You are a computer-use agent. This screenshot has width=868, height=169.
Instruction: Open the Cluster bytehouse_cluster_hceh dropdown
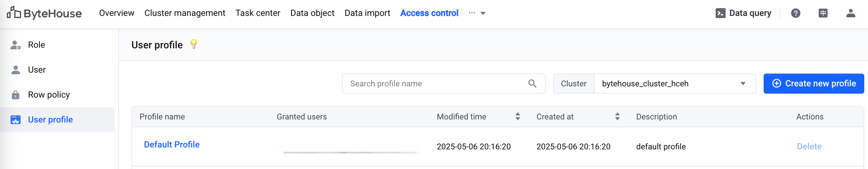coord(675,84)
